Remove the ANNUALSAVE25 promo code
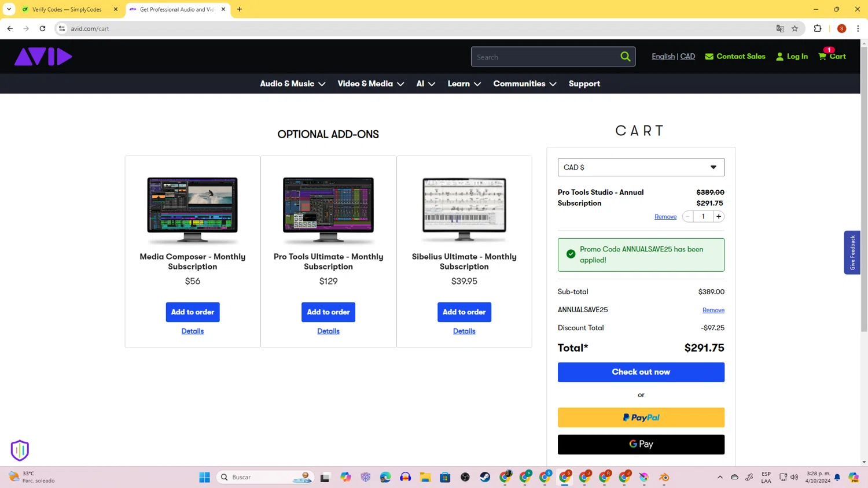 click(713, 310)
